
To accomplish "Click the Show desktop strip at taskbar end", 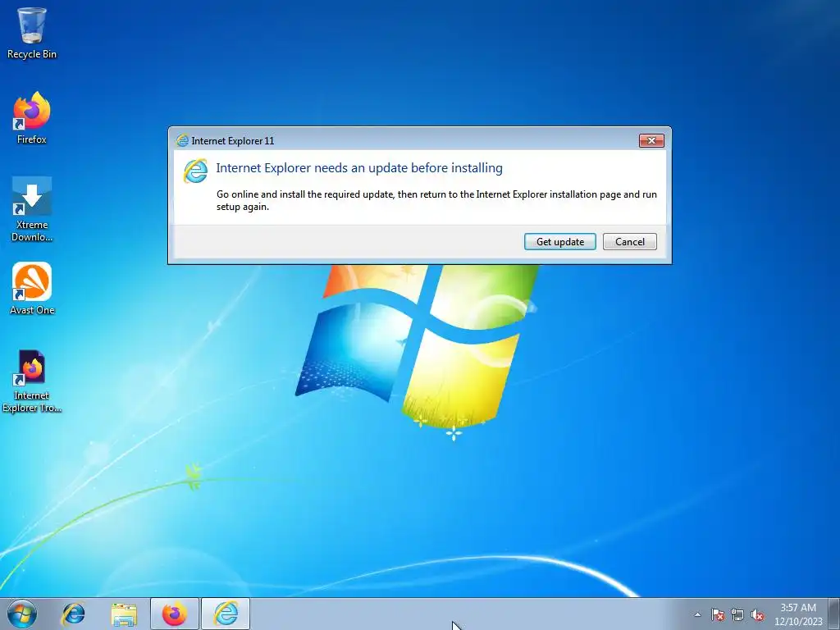I will point(834,614).
